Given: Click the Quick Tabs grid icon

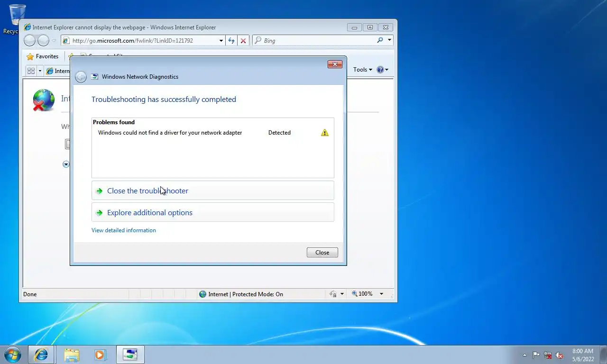Looking at the screenshot, I should coord(31,71).
